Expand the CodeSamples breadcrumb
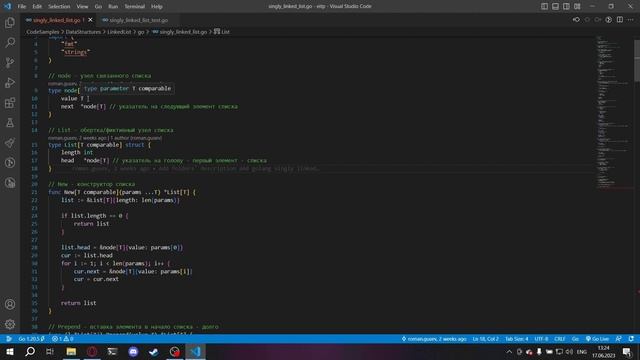Viewport: 640px width, 360px height. [42, 32]
